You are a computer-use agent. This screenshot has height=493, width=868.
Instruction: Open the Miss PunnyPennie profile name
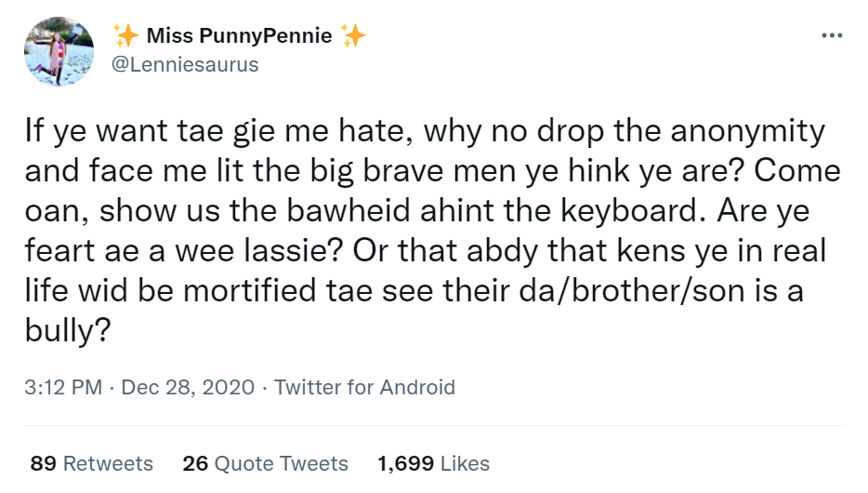click(x=239, y=36)
